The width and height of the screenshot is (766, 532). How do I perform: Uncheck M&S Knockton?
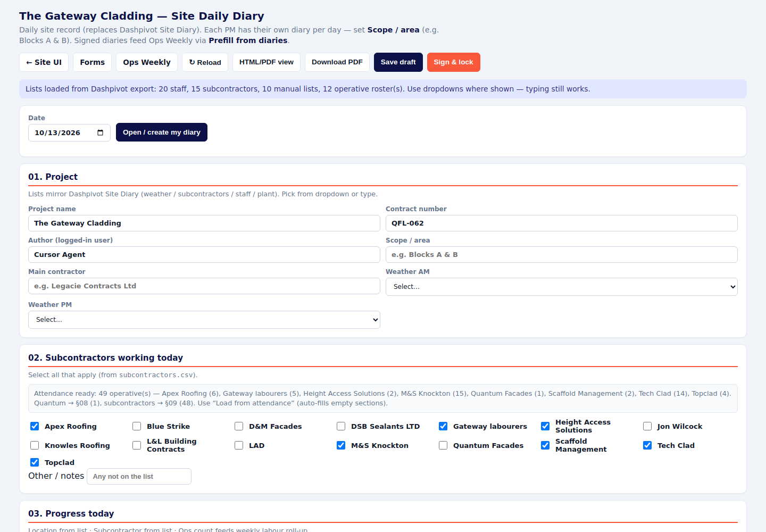pos(341,445)
